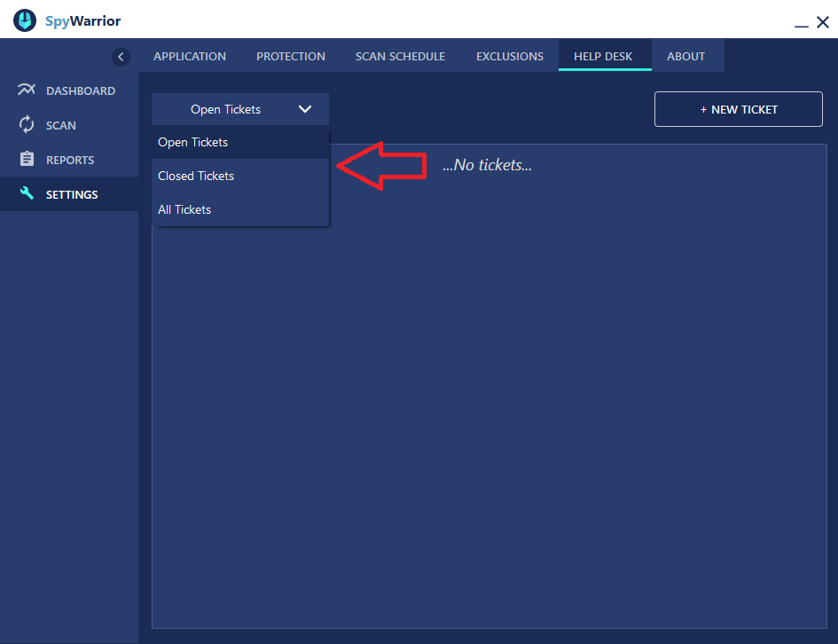
Task: Close the SpyWarrior window
Action: [823, 22]
